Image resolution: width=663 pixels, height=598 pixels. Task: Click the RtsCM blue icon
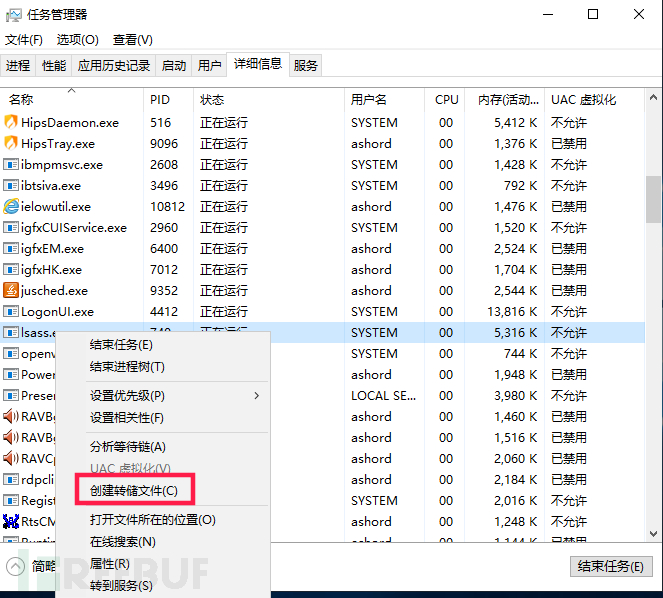click(11, 521)
